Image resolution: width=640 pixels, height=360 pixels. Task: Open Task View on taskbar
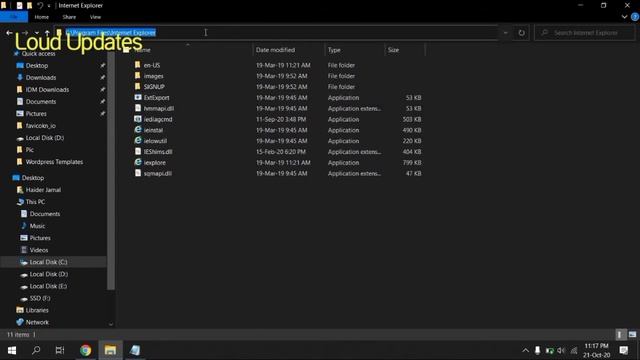click(60, 350)
